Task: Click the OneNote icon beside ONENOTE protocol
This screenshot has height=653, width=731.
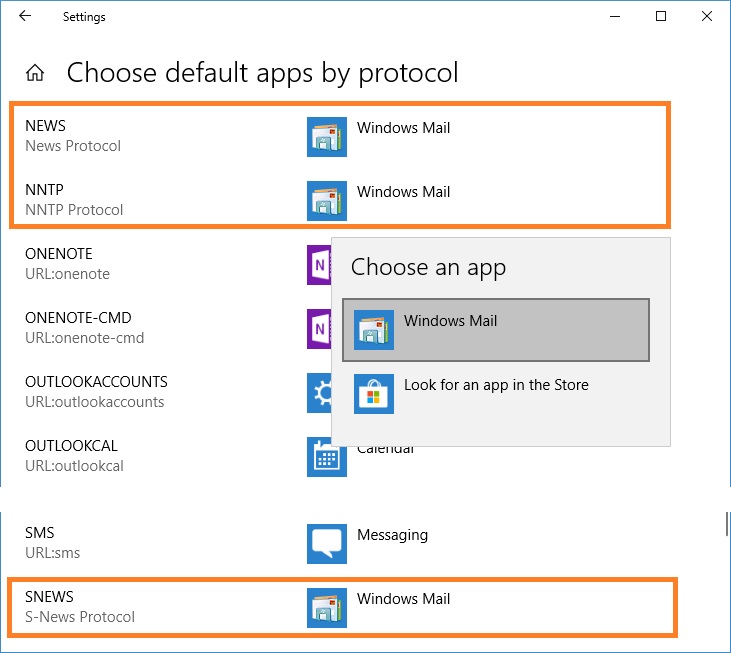Action: click(x=319, y=265)
